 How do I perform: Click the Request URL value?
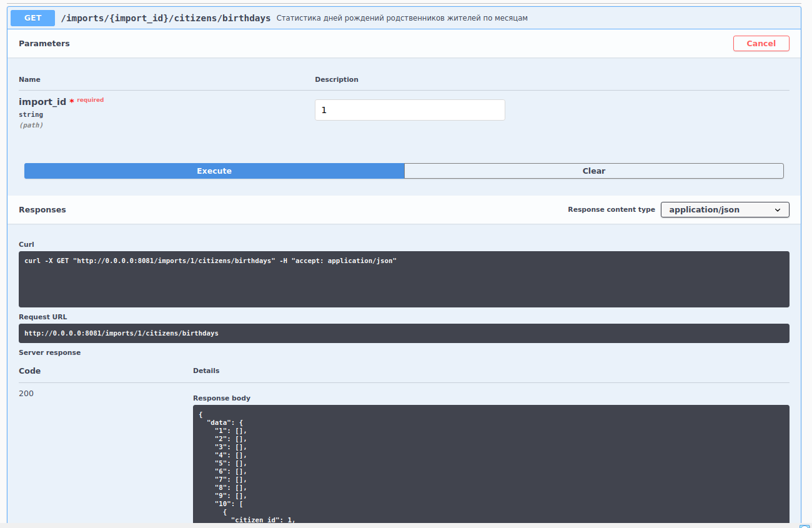click(122, 334)
